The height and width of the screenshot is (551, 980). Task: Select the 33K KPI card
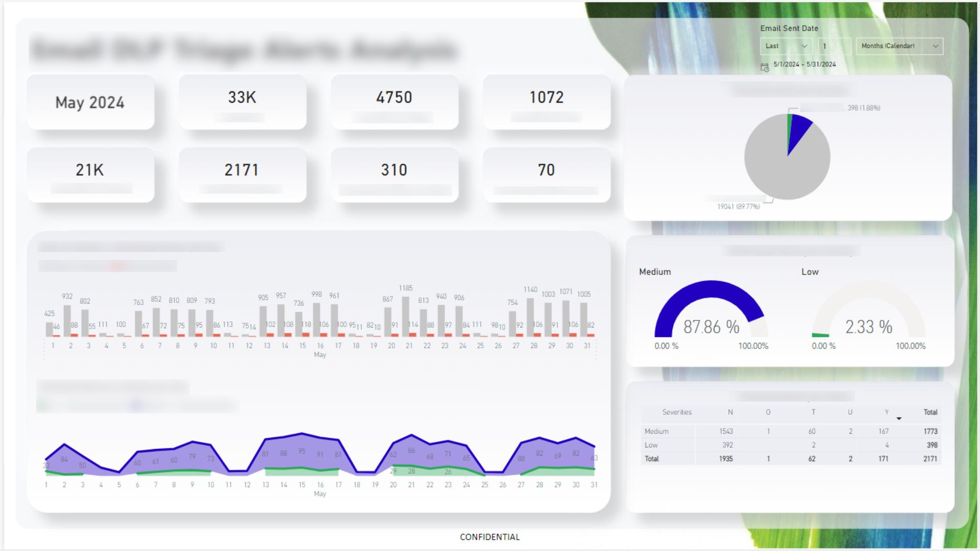(242, 102)
